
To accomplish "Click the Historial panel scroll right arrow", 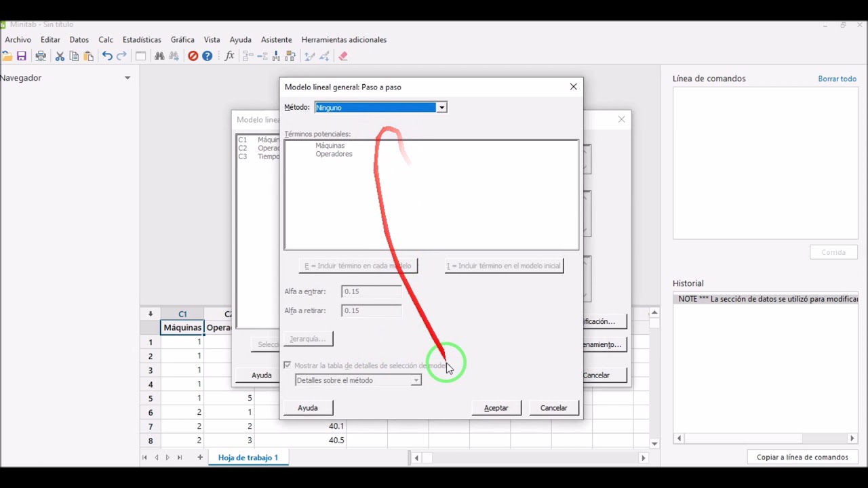I will [852, 439].
